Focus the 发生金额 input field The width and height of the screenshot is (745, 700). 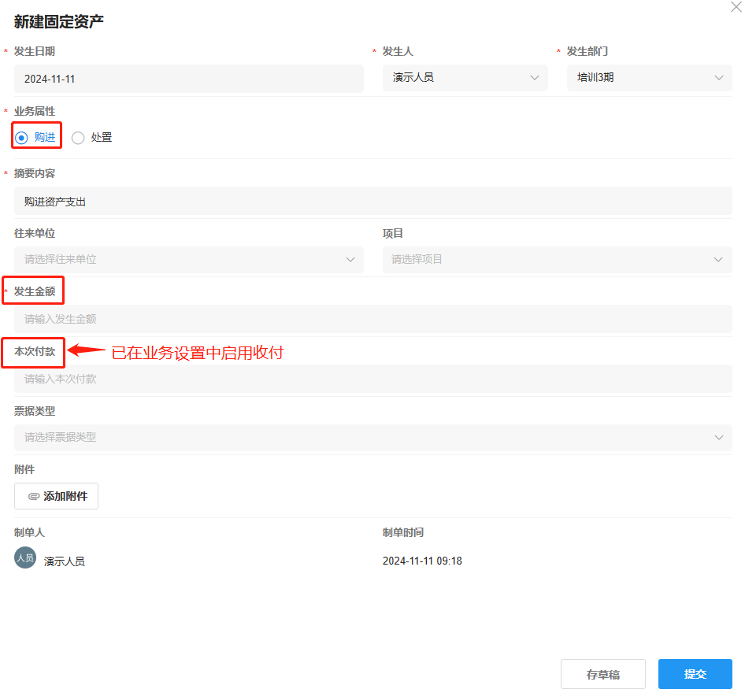click(x=372, y=319)
